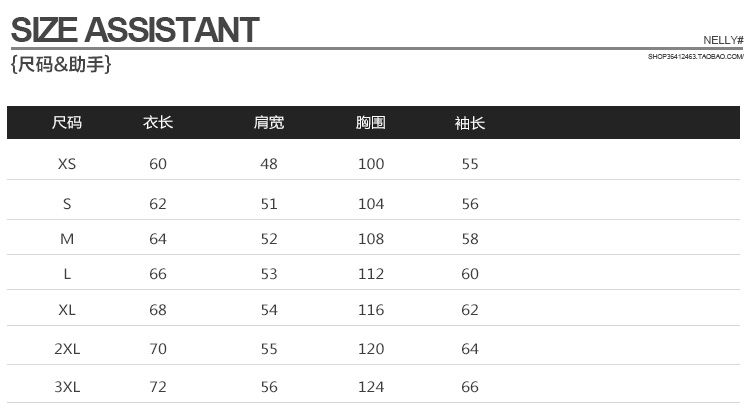
Task: Select the 胸围 column header
Action: tap(371, 122)
